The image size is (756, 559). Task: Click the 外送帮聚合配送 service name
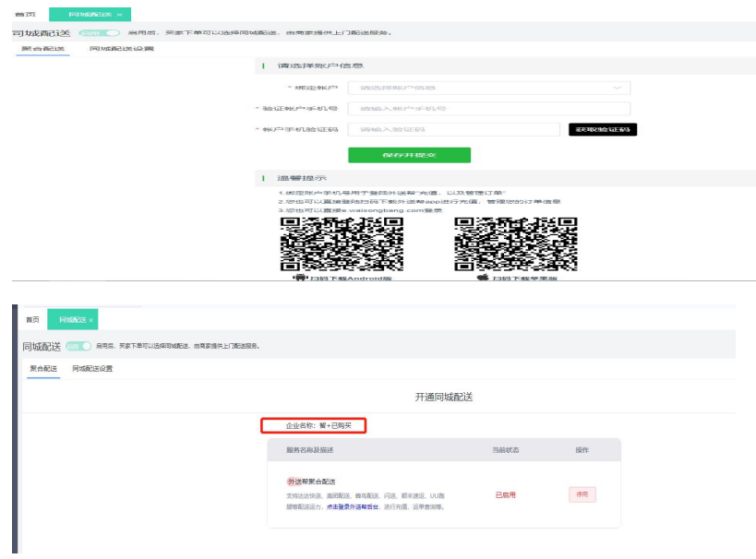pyautogui.click(x=311, y=482)
